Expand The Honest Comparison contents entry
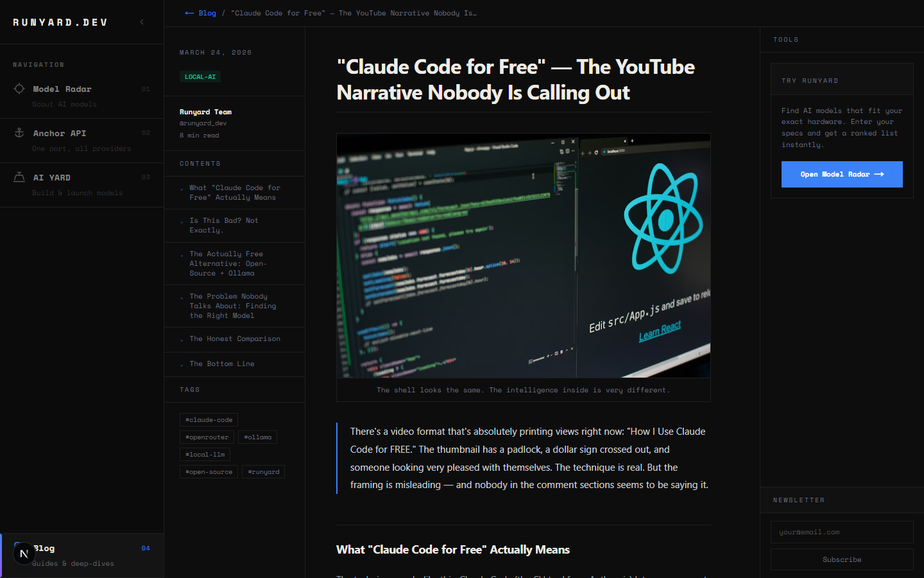924x578 pixels. tap(235, 338)
